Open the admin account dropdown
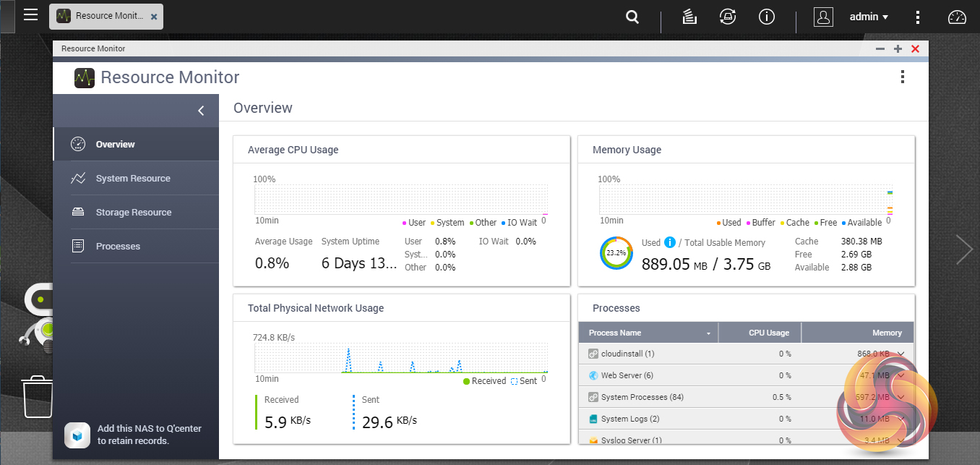This screenshot has width=980, height=465. (869, 17)
